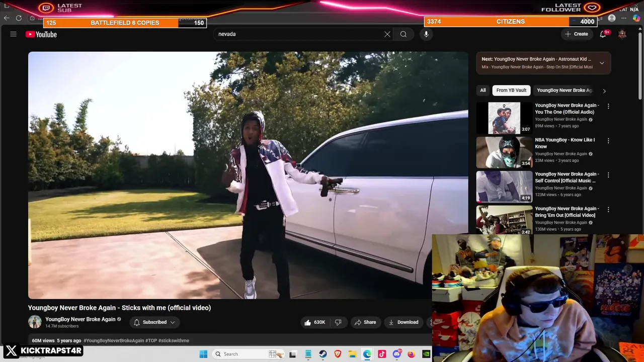Open options for Know Like I Know video
This screenshot has height=362, width=644.
coord(608,141)
